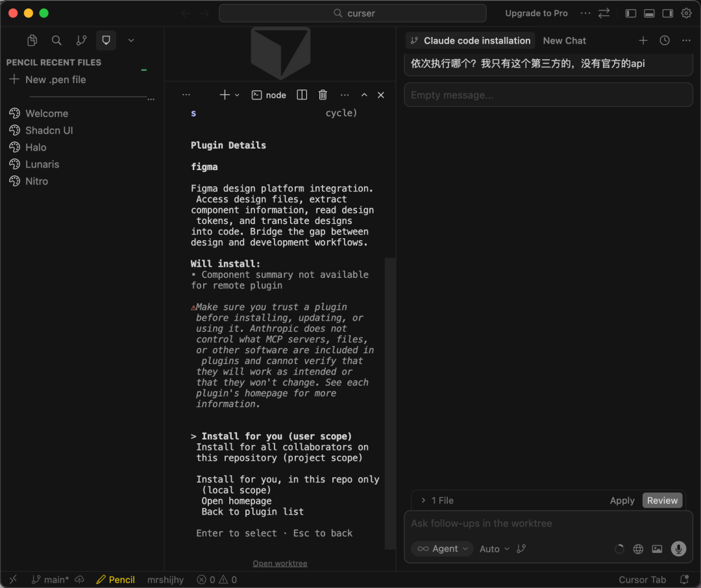Viewport: 701px width, 588px height.
Task: Click the worktree branch icon in composer
Action: click(x=521, y=548)
